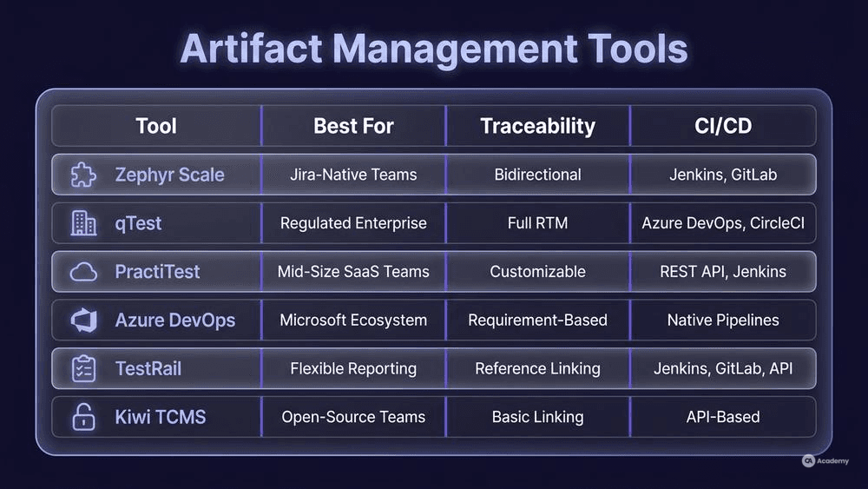Select the 'TestRail' tool name

[x=148, y=368]
